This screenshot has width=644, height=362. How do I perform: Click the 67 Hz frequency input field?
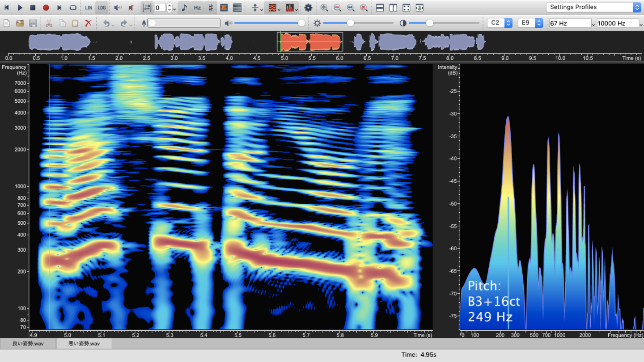[570, 23]
